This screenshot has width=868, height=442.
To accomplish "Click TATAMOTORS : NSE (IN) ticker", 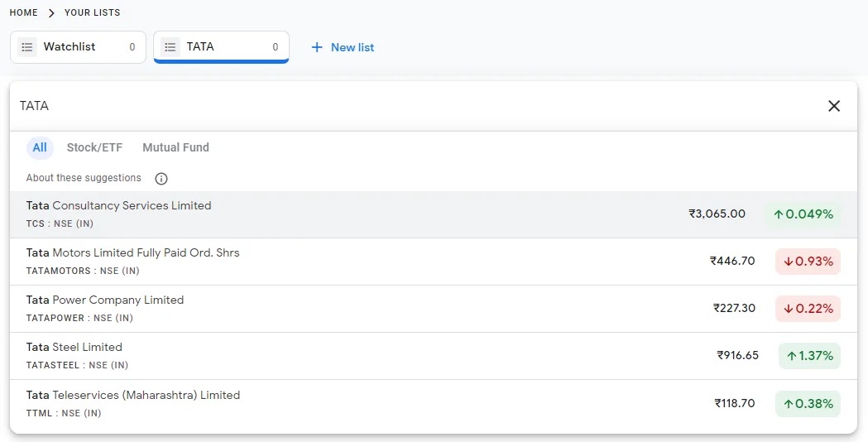I will (83, 271).
